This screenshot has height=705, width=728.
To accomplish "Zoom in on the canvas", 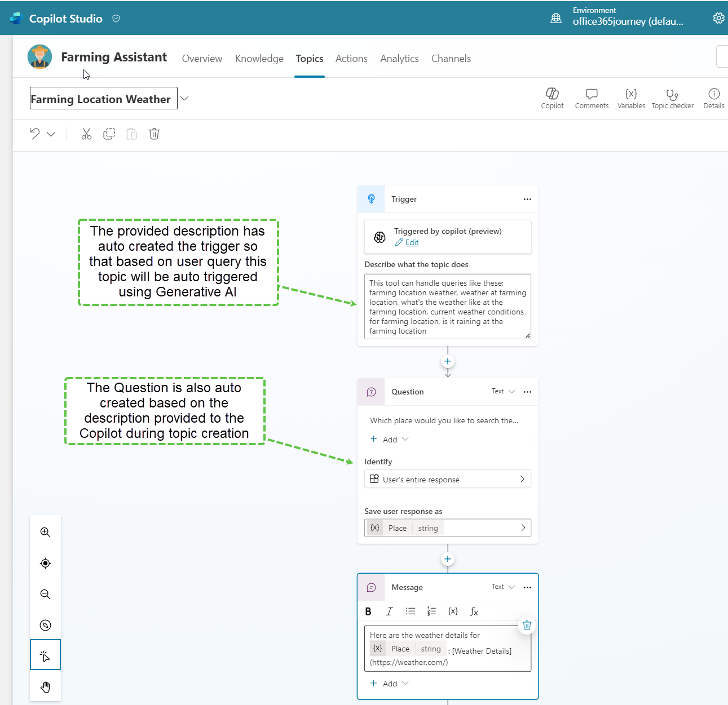I will 46,533.
